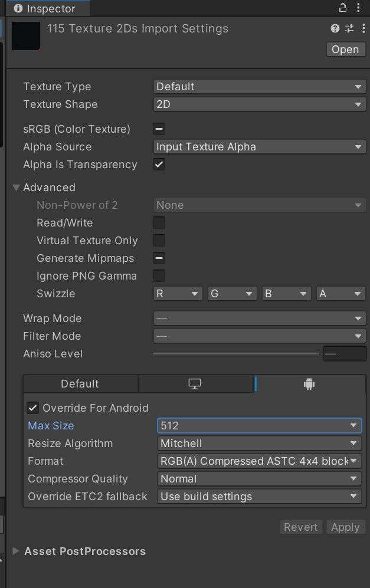Image resolution: width=370 pixels, height=588 pixels.
Task: Switch to the Android platform tab icon
Action: 309,384
